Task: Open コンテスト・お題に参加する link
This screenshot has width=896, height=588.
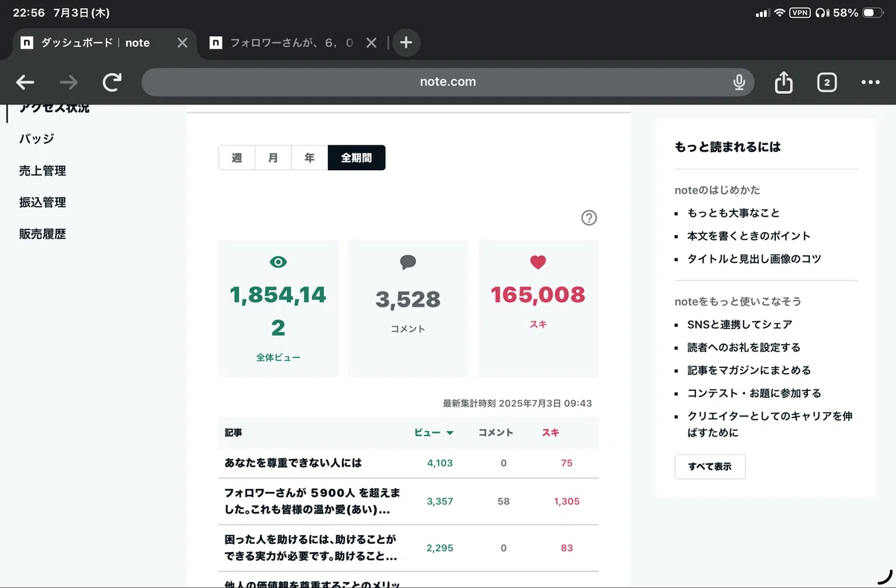Action: (754, 393)
